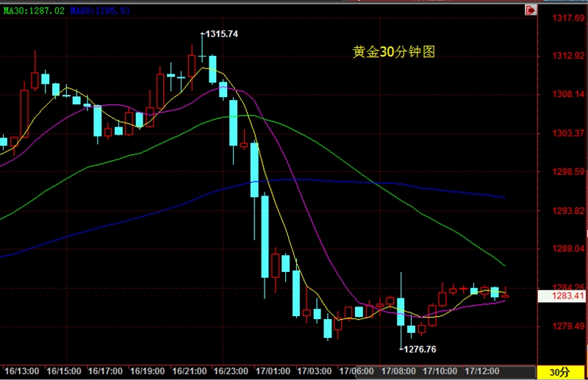This screenshot has height=380, width=588.
Task: Click the 16/15:00 time axis label
Action: (64, 371)
